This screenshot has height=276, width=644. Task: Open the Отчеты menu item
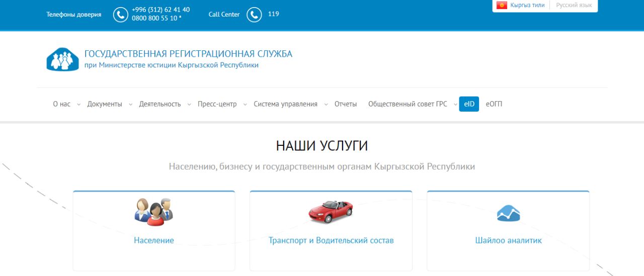[346, 104]
